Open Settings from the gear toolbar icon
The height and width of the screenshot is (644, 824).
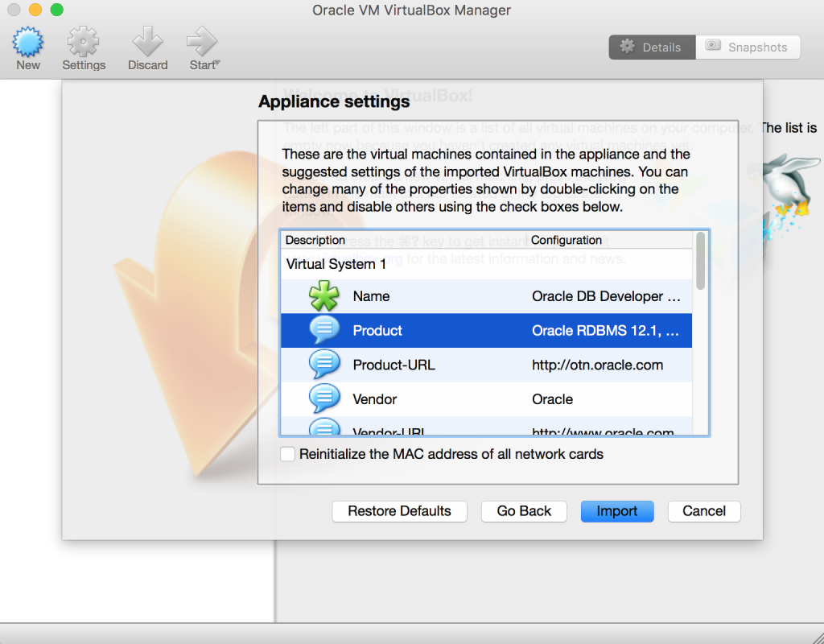[83, 42]
